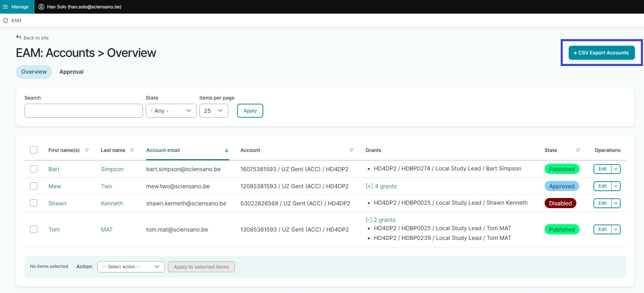Click the EAM shield icon
Viewport: 644px width, 293px height.
tap(6, 21)
